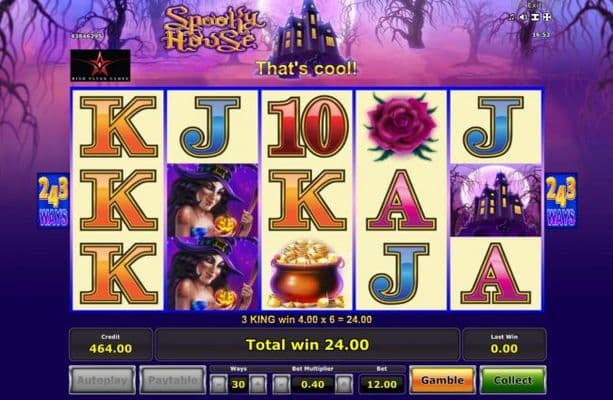Decrease Ways with the minus button
The height and width of the screenshot is (400, 613).
pyautogui.click(x=219, y=384)
